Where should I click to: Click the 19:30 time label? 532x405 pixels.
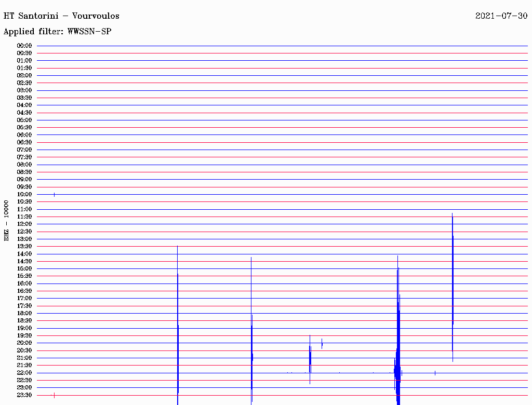(x=24, y=336)
